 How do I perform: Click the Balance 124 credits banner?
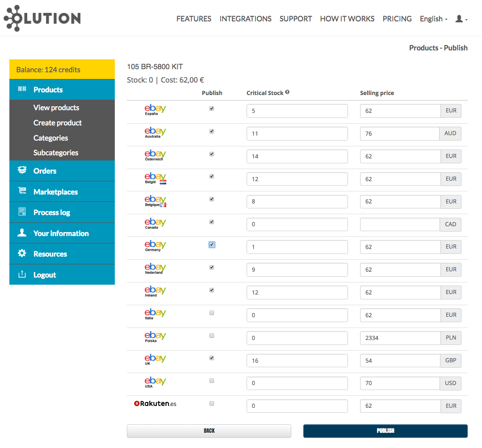tap(62, 70)
